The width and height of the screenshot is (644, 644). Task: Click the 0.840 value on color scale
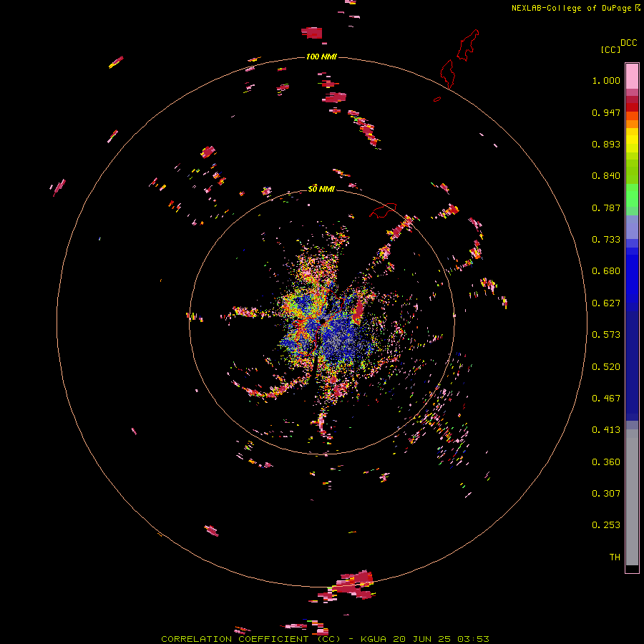[x=606, y=176]
